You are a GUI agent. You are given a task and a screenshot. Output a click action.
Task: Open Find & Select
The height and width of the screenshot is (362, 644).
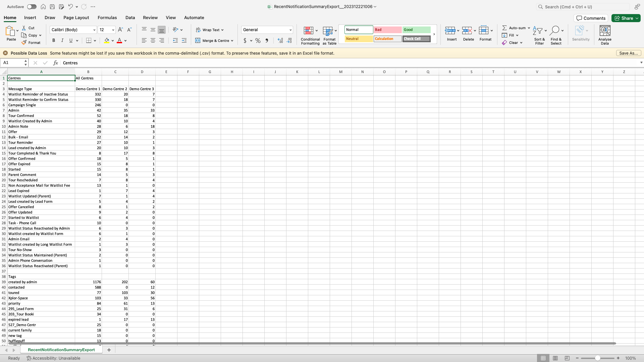click(556, 36)
